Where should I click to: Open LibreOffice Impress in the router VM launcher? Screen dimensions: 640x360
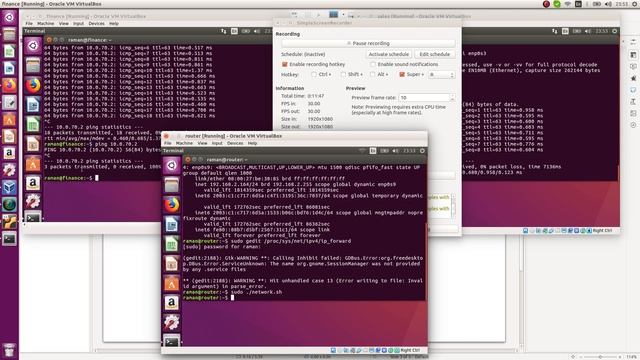(x=171, y=263)
